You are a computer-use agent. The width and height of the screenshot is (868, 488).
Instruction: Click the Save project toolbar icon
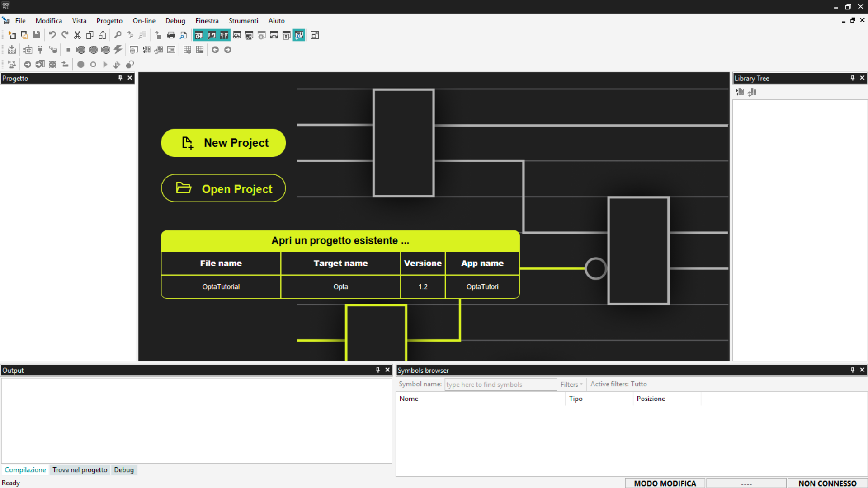(37, 35)
